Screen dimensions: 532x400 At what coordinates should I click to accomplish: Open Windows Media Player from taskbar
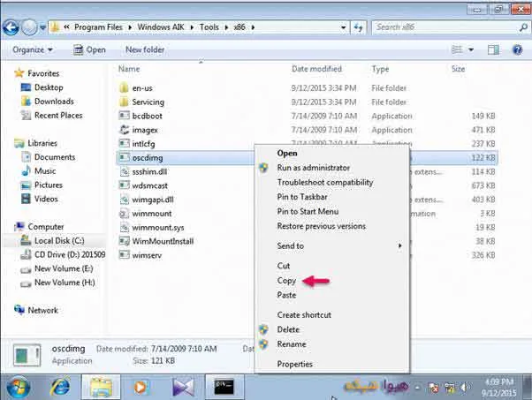(x=141, y=387)
